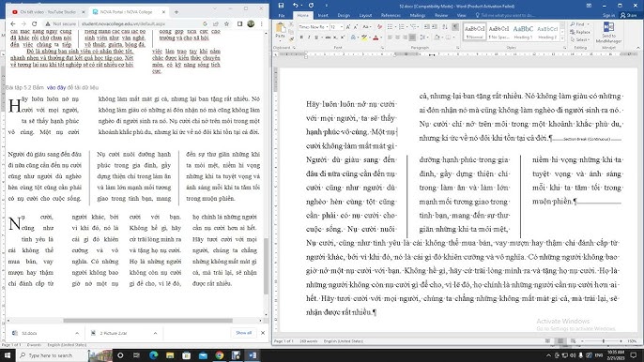Toggle Italic formatting

(x=309, y=38)
